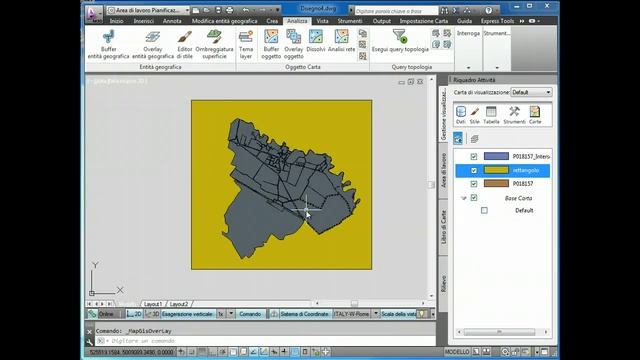The image size is (640, 360).
Task: Toggle the 3D view button
Action: (x=152, y=314)
